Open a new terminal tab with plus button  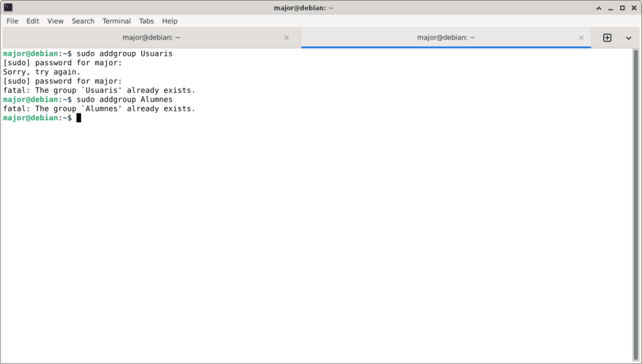pos(607,38)
